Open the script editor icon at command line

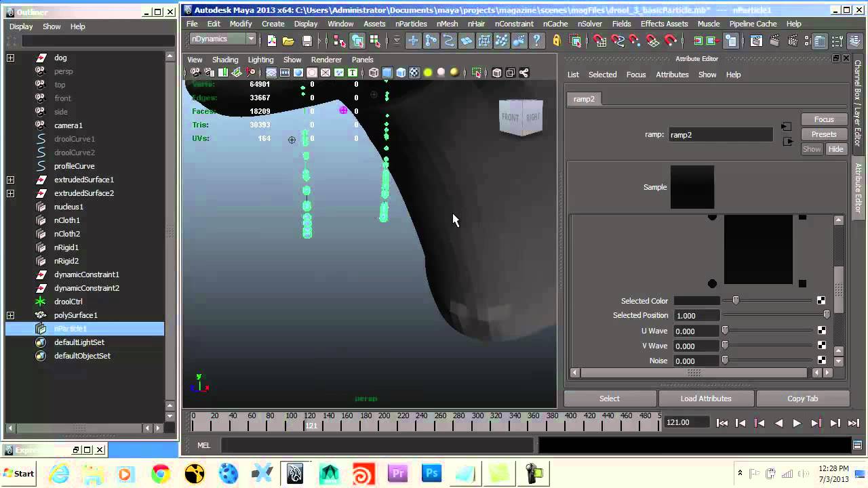coord(858,445)
